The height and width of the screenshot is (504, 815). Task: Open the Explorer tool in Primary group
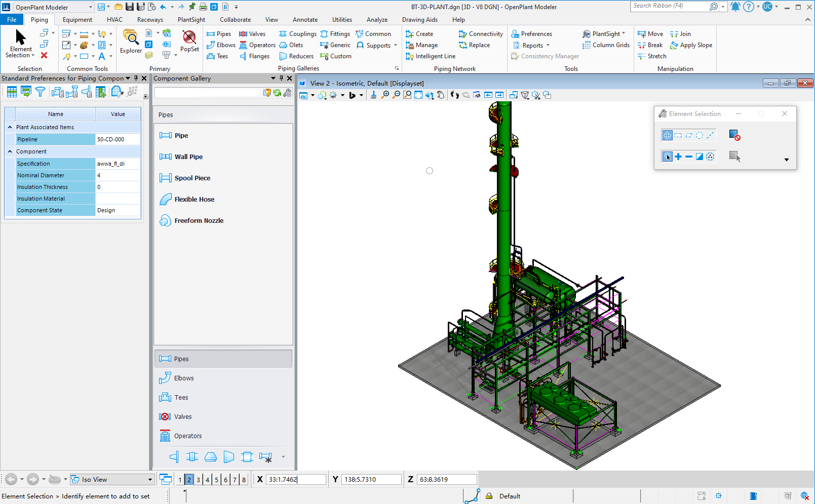point(131,42)
